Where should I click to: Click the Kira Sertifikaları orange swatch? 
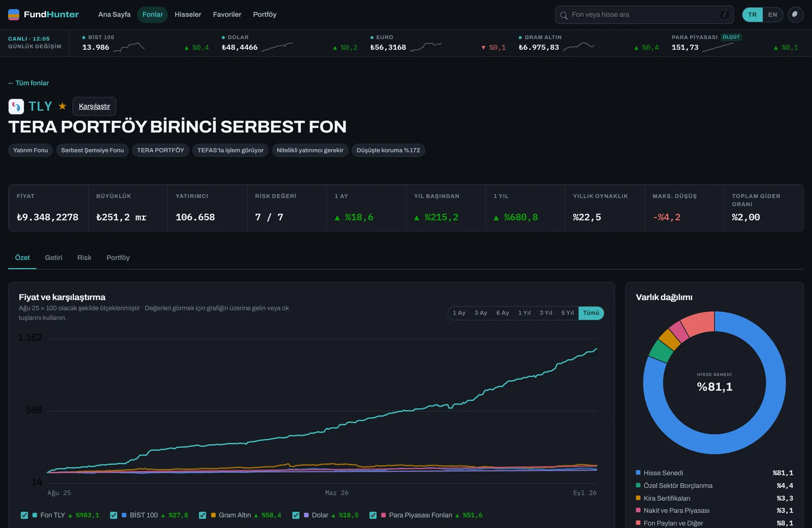click(x=638, y=498)
